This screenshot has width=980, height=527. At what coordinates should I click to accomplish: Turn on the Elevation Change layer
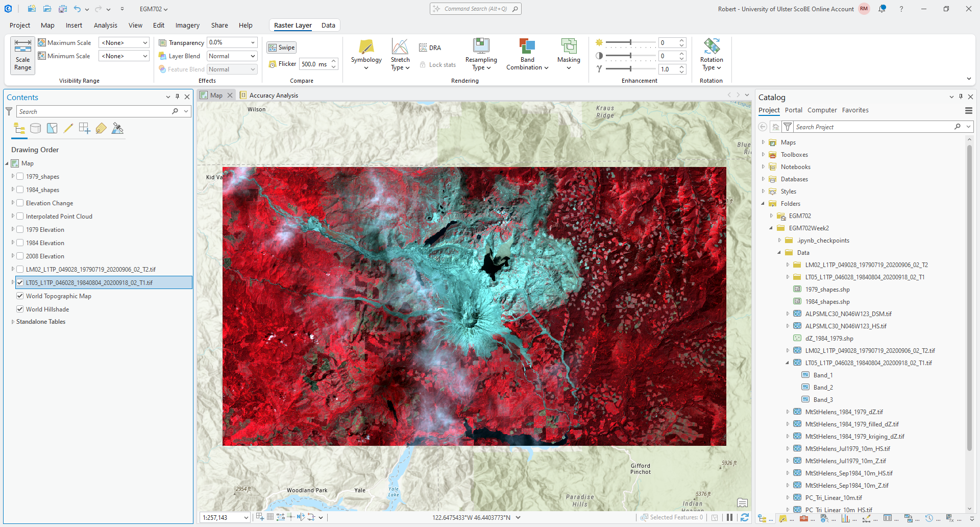[20, 203]
